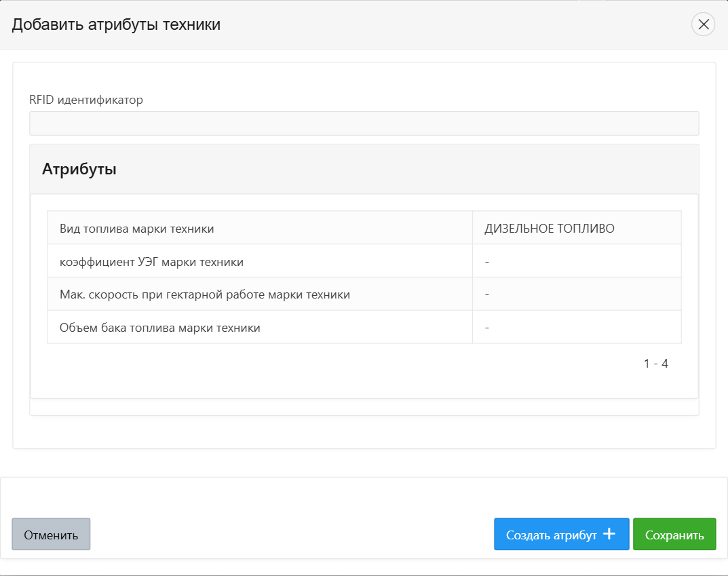The image size is (728, 576).
Task: Click the Создать атрибут button label
Action: point(552,535)
